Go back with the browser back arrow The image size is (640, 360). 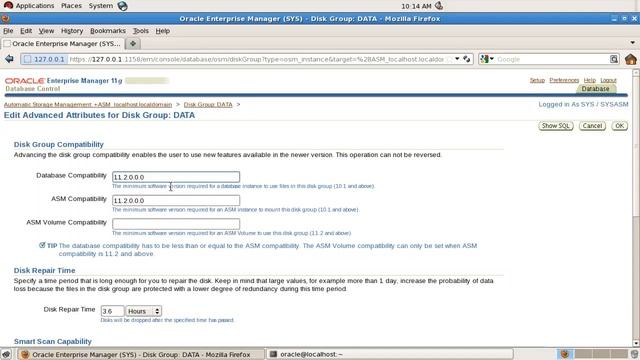point(9,59)
